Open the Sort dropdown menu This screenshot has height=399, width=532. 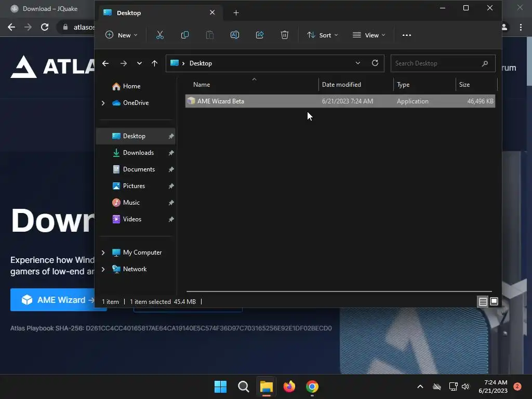322,35
